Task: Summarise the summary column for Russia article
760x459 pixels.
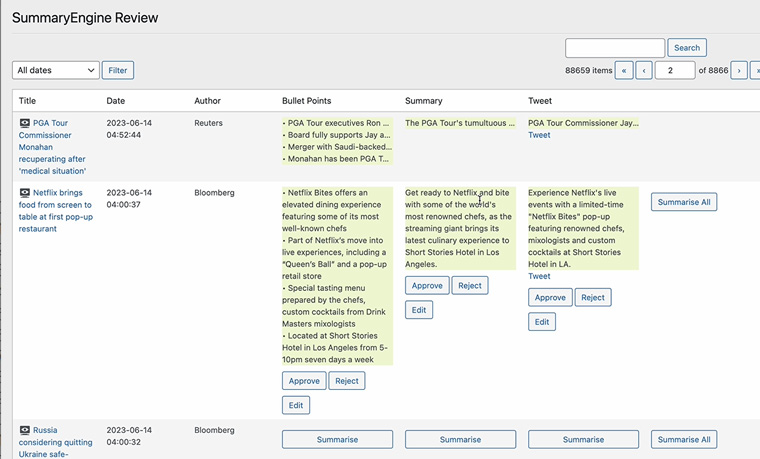Action: [460, 440]
